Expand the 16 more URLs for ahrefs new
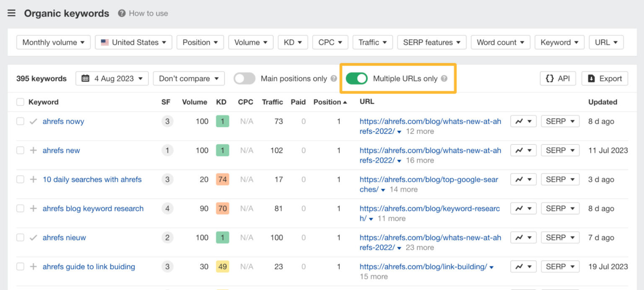644x290 pixels. click(x=420, y=160)
